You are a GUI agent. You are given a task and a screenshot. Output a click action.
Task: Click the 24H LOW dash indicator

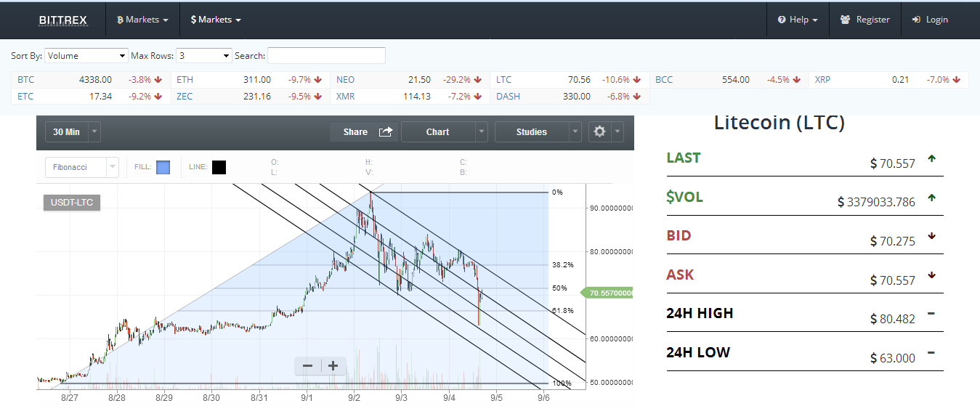point(931,352)
